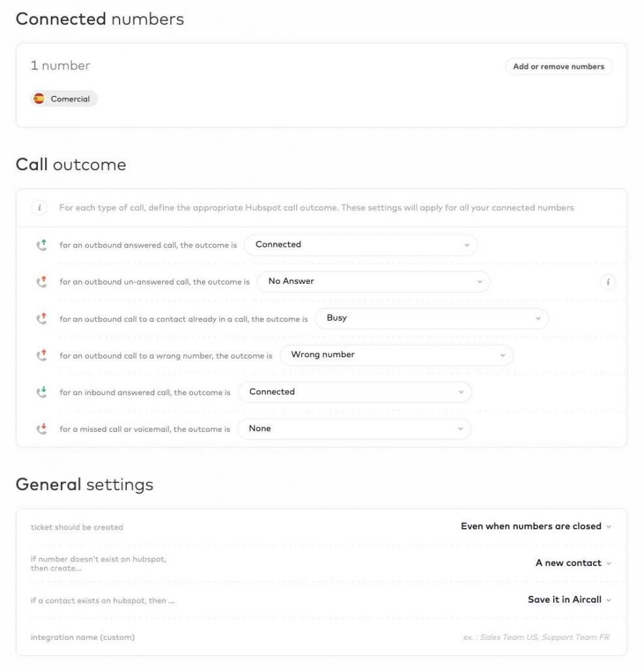Click phone icon for contact already in call

tap(41, 318)
